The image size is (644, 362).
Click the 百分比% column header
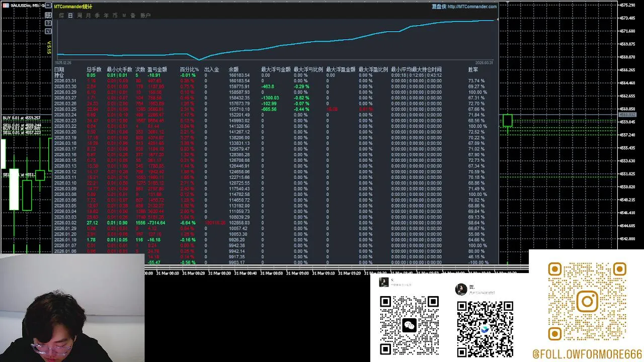click(x=190, y=69)
